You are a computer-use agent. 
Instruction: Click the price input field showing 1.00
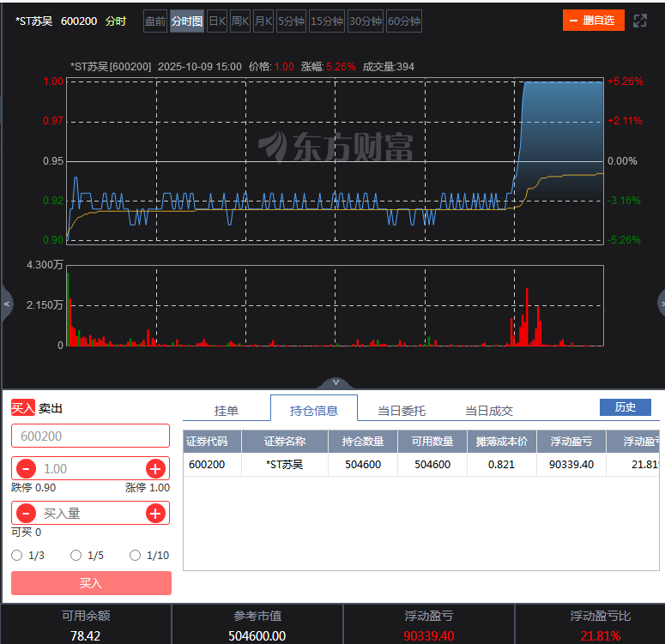(x=90, y=468)
